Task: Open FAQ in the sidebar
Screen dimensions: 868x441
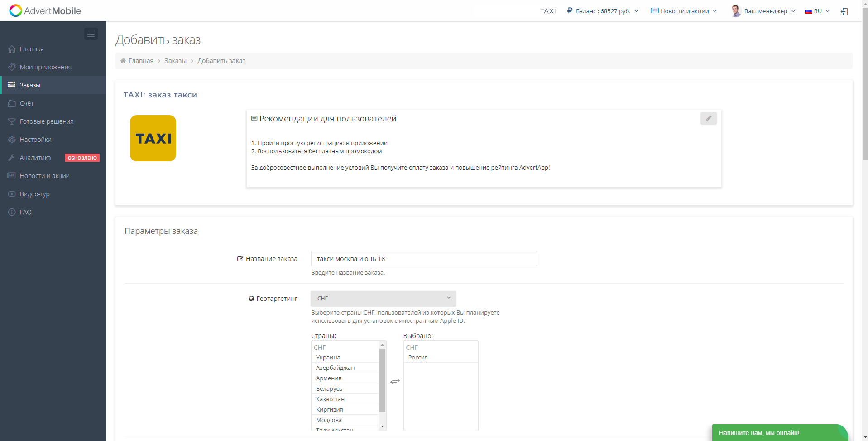Action: point(26,212)
